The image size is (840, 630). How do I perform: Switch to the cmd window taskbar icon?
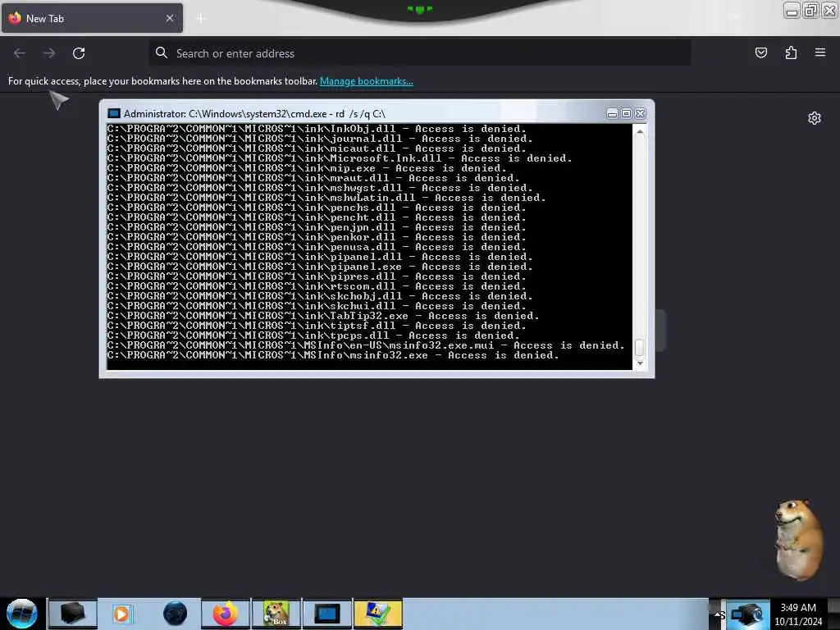(326, 614)
